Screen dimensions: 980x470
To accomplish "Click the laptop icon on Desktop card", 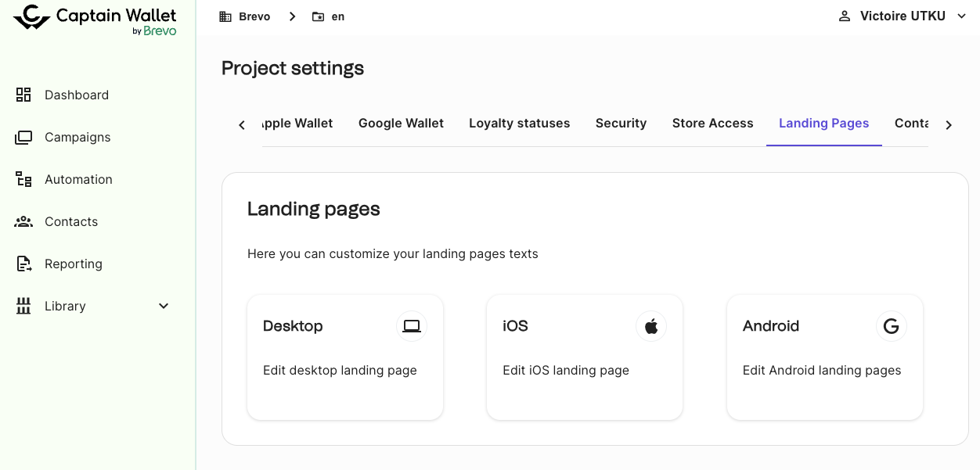I will tap(412, 326).
